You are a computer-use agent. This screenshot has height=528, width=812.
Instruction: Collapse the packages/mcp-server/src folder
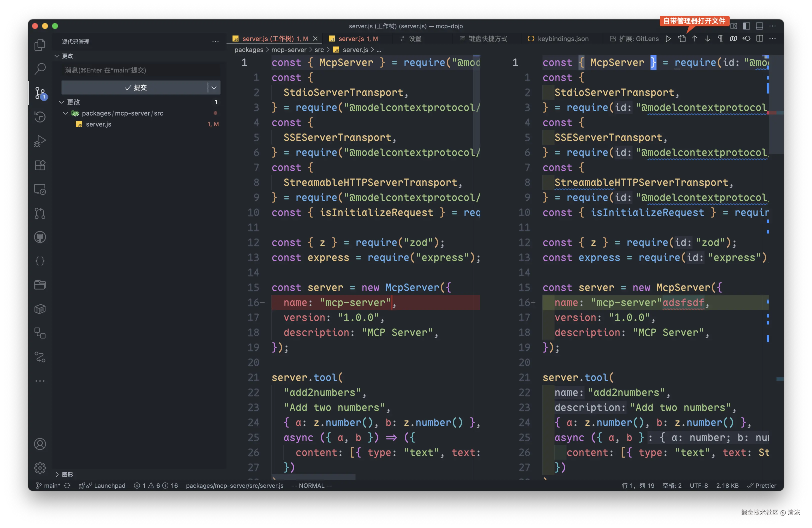tap(65, 113)
